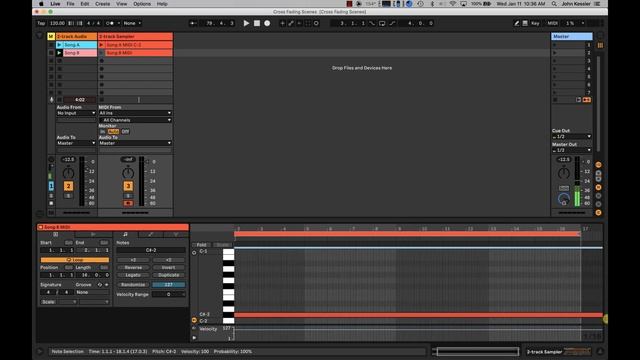Toggle the Draw Mode pencil icon
The height and width of the screenshot is (360, 640).
point(516,23)
